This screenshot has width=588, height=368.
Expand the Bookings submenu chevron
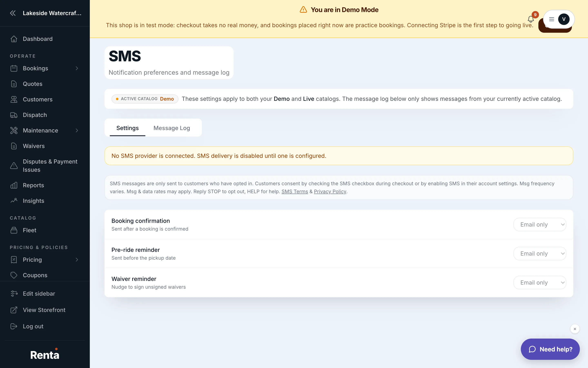[x=77, y=68]
